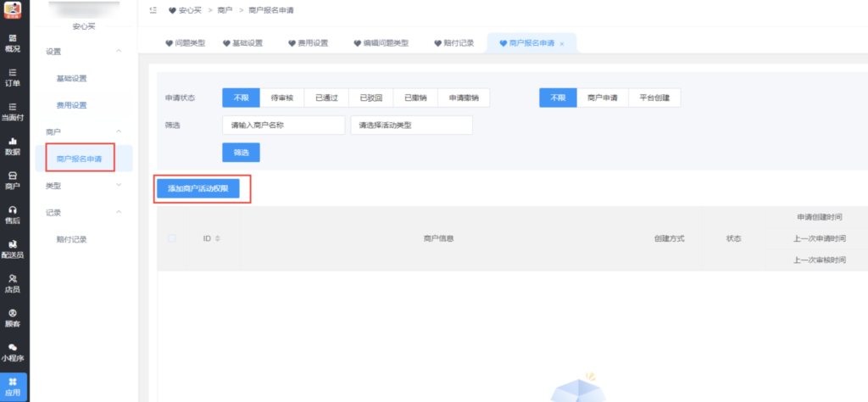Close the 商户报名申请 tab
This screenshot has width=868, height=402.
point(562,44)
